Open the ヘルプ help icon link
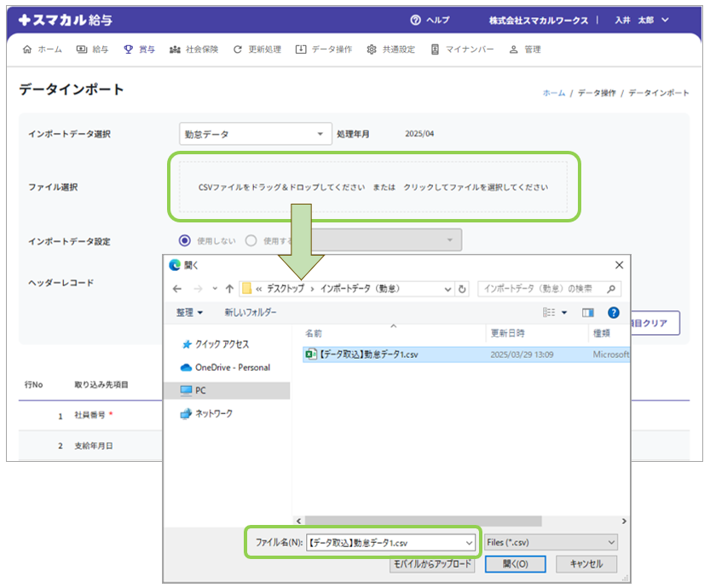The image size is (710, 588). [x=416, y=20]
